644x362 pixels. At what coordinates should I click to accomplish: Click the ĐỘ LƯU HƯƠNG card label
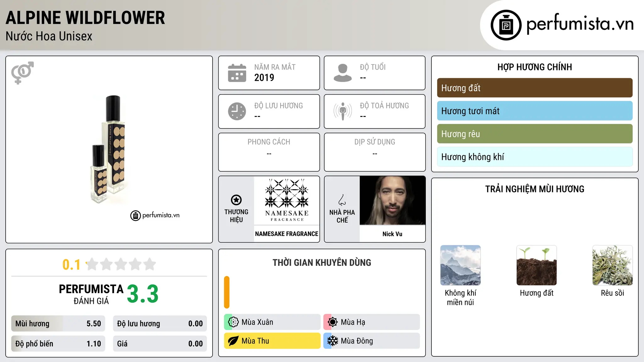coord(279,106)
